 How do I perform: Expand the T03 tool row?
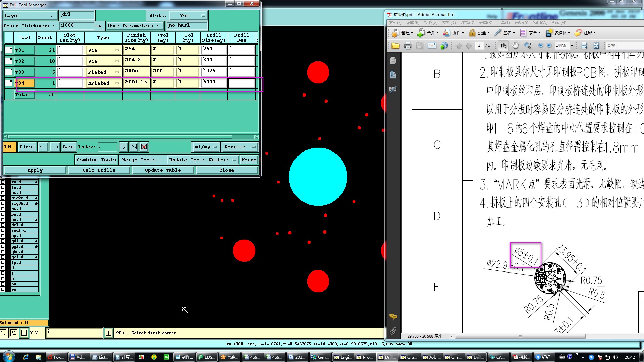[x=9, y=72]
